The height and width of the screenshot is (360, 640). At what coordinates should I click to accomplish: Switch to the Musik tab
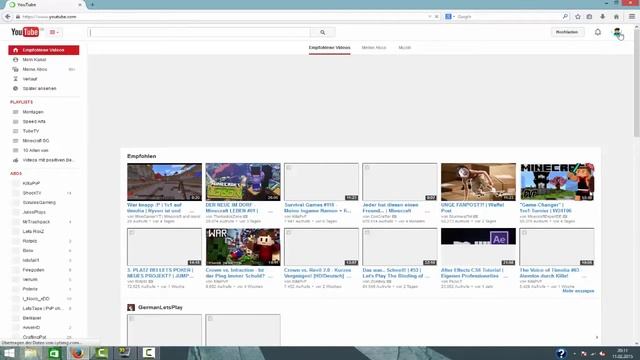[404, 48]
